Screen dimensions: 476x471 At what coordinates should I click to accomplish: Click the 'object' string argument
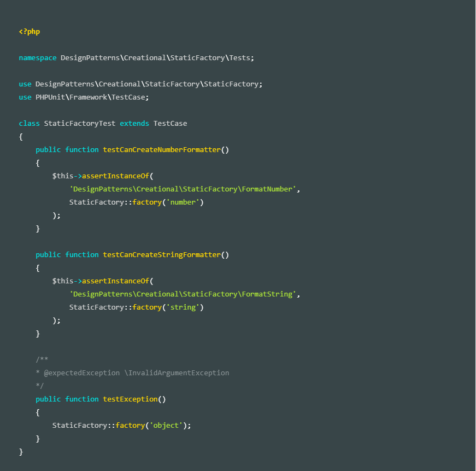[166, 426]
